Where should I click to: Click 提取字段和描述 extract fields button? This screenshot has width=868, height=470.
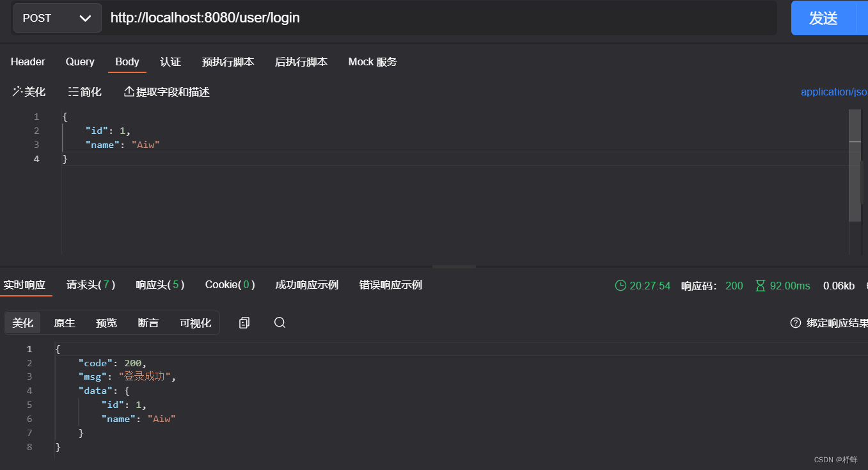(167, 92)
